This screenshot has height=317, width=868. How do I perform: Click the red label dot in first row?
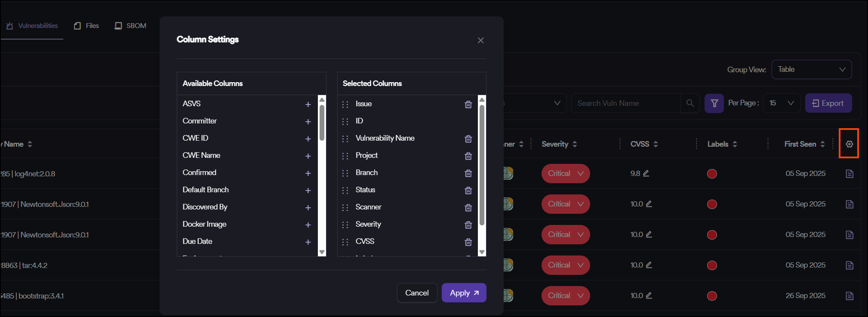point(712,174)
